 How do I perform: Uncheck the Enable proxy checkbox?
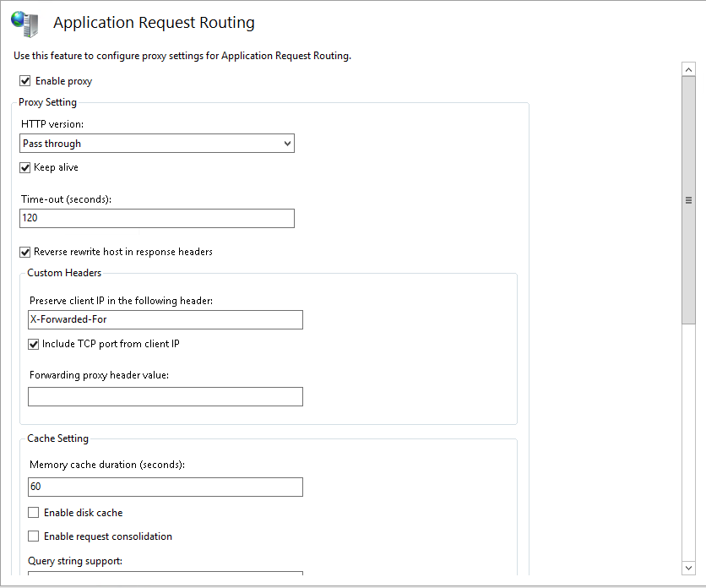(24, 80)
